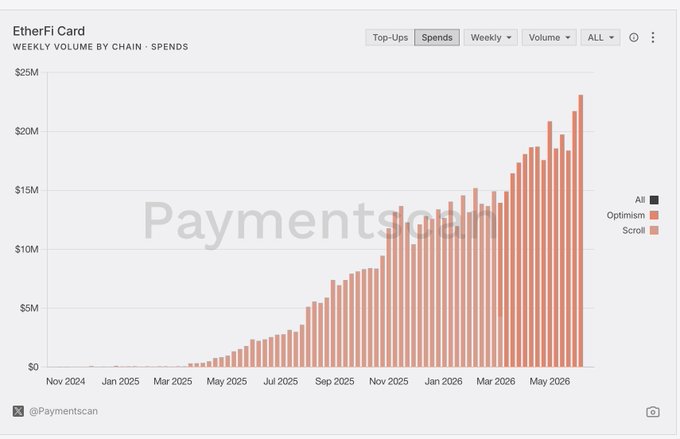The height and width of the screenshot is (439, 680).
Task: Click the X logo beside @Paymentscan
Action: pos(18,411)
